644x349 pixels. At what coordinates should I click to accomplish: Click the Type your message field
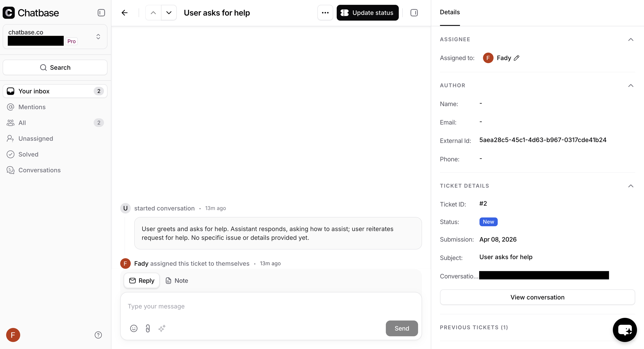tap(250, 306)
